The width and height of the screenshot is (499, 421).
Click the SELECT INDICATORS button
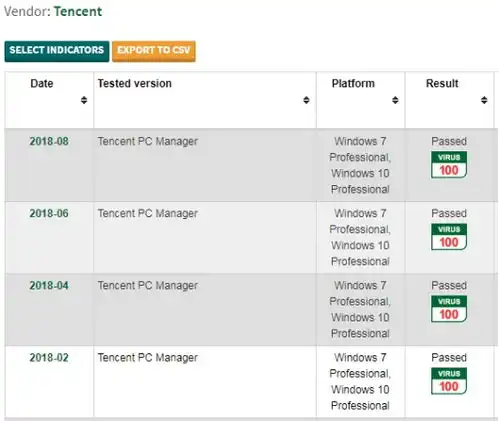click(57, 51)
